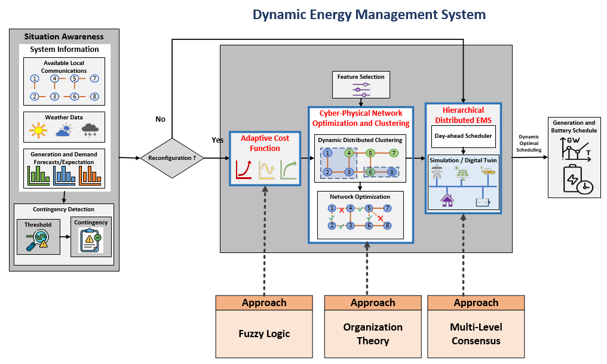Select the blue forecast bar chart

pos(65,175)
